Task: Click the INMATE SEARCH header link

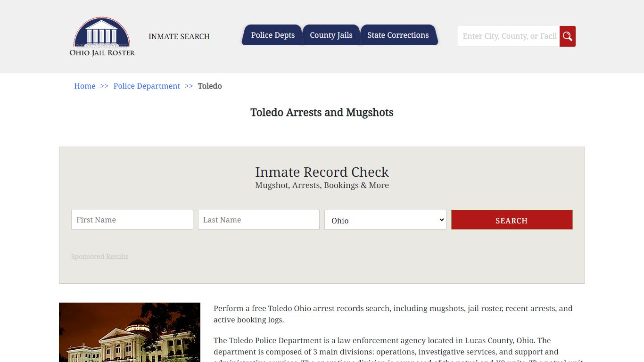Action: pyautogui.click(x=179, y=36)
